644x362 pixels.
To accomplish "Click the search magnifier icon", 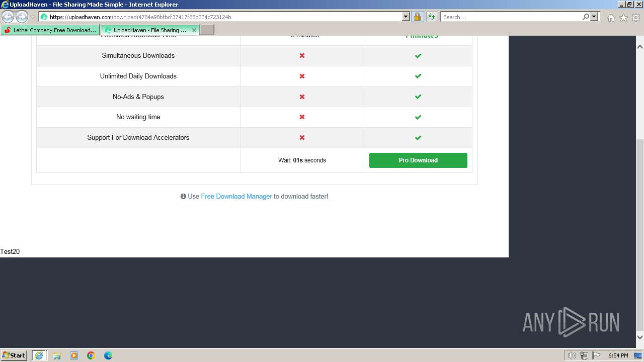I will (586, 17).
